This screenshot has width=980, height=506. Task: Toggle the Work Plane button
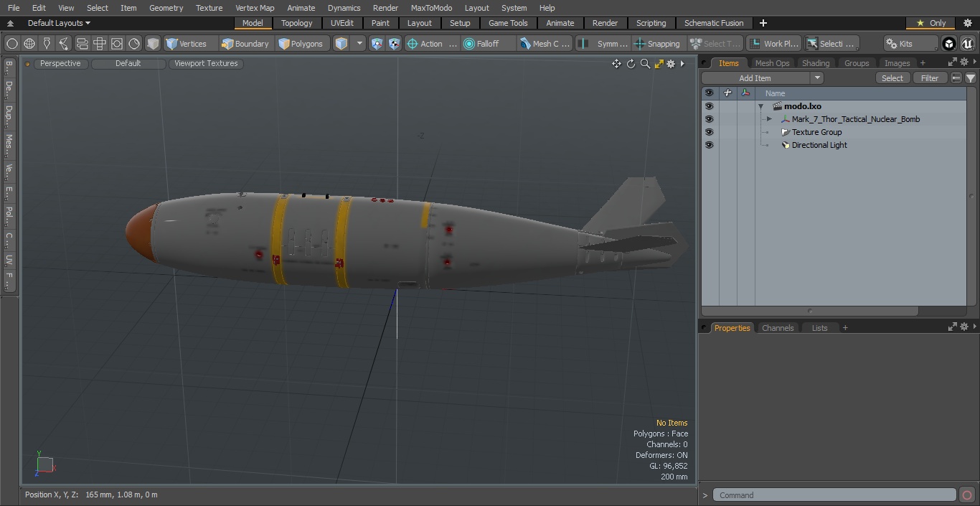point(773,44)
